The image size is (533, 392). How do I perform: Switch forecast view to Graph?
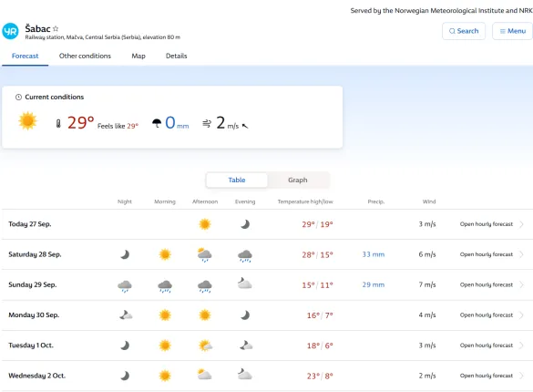click(x=298, y=180)
